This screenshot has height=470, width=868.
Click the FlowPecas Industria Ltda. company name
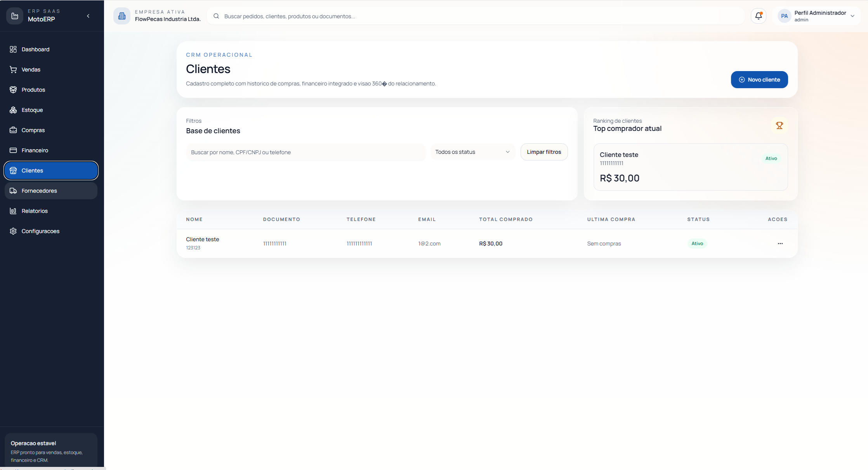[x=168, y=19]
